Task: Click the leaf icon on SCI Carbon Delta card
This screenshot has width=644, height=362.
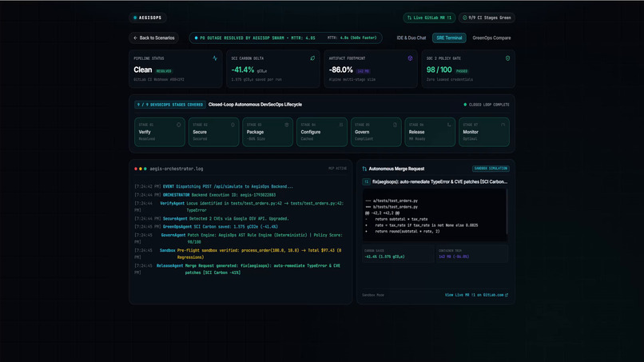Action: 312,58
